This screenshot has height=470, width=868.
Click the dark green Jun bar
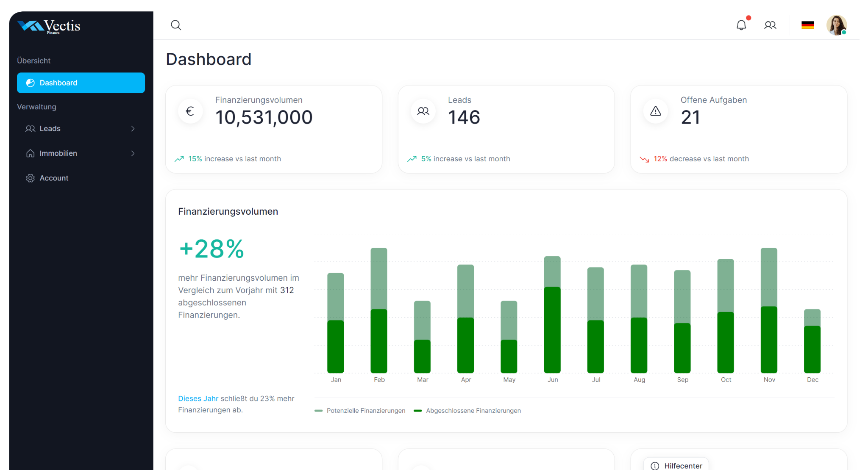552,330
